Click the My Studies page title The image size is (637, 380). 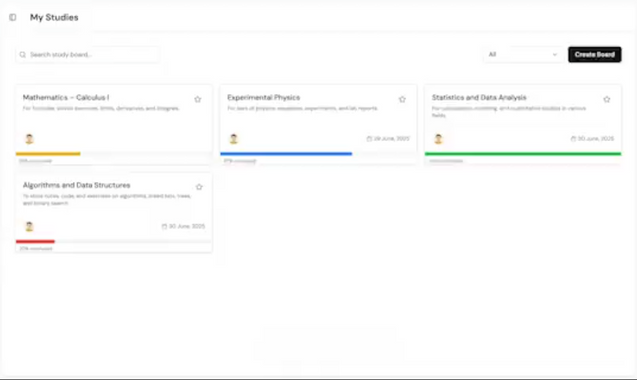click(54, 17)
